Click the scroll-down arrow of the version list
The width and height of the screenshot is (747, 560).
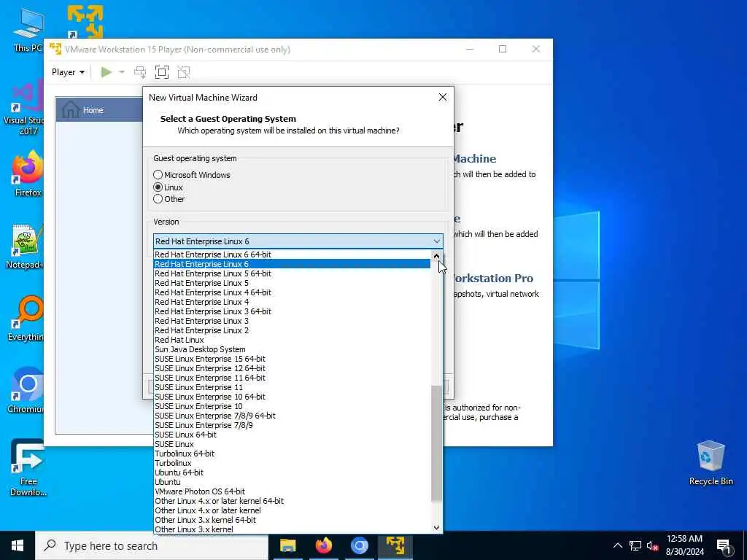click(436, 527)
